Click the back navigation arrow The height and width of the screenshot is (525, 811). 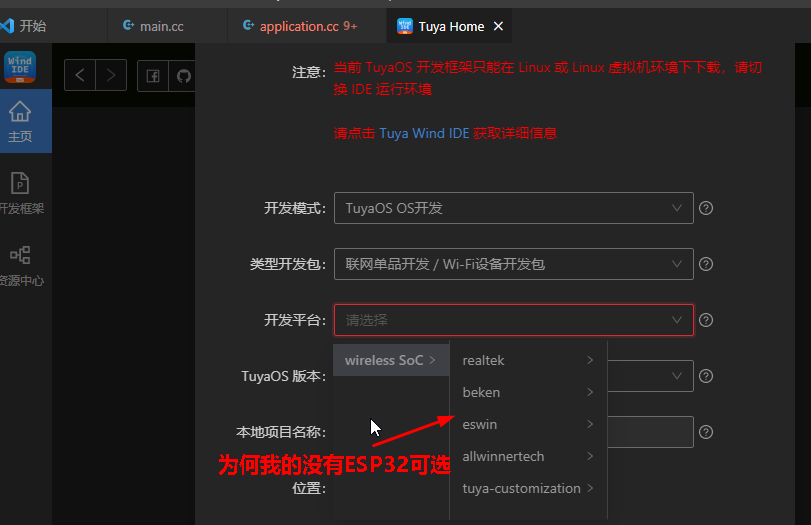[80, 76]
